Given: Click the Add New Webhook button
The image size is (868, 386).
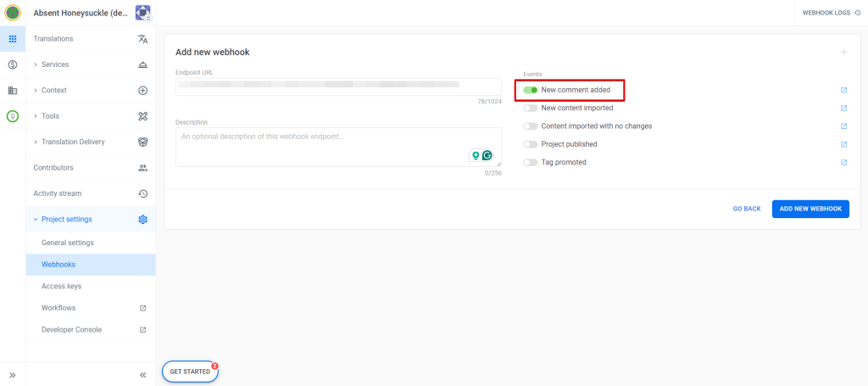Looking at the screenshot, I should pos(810,209).
